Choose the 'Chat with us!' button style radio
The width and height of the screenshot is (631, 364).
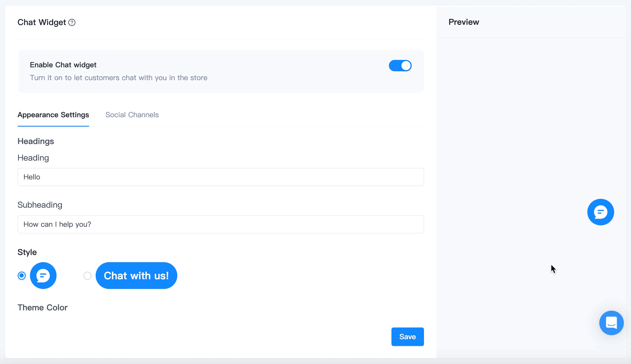pyautogui.click(x=87, y=276)
